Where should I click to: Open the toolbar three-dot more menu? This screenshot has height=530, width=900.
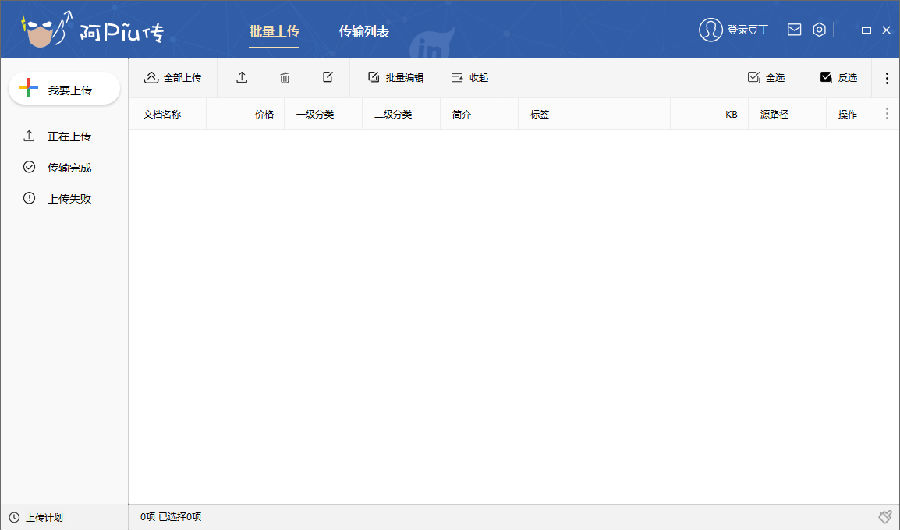887,77
